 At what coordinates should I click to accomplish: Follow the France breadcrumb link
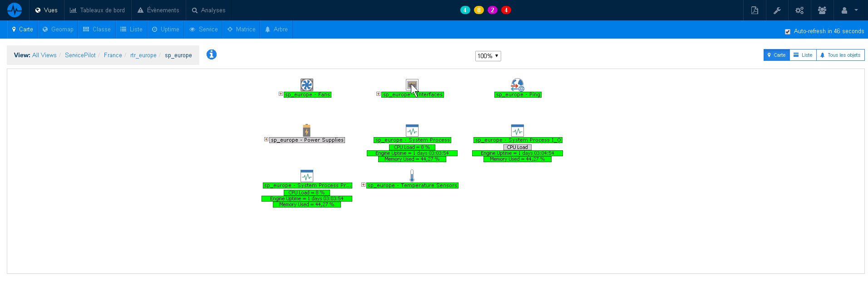[x=113, y=55]
